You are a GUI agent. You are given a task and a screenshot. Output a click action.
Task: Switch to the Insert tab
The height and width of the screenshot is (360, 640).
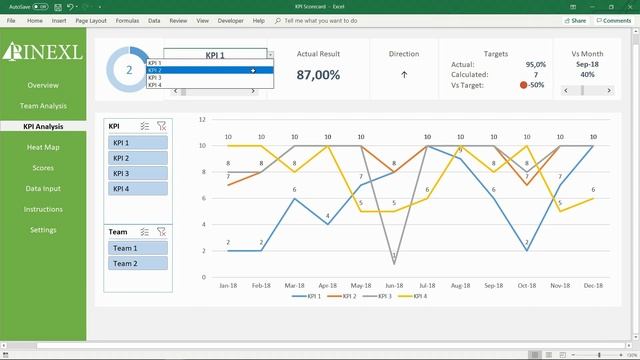tap(59, 20)
